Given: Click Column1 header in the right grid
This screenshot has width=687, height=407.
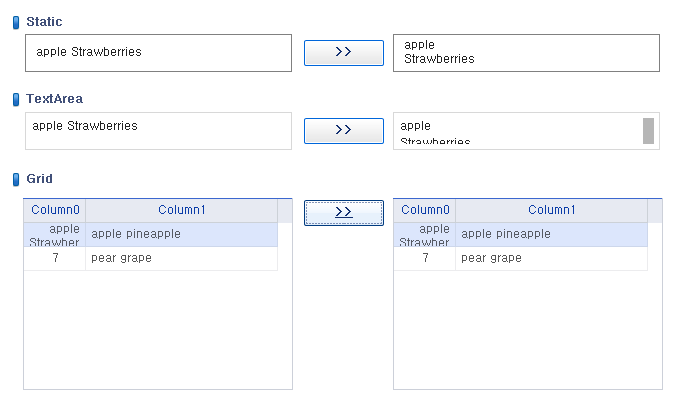Looking at the screenshot, I should click(x=551, y=210).
